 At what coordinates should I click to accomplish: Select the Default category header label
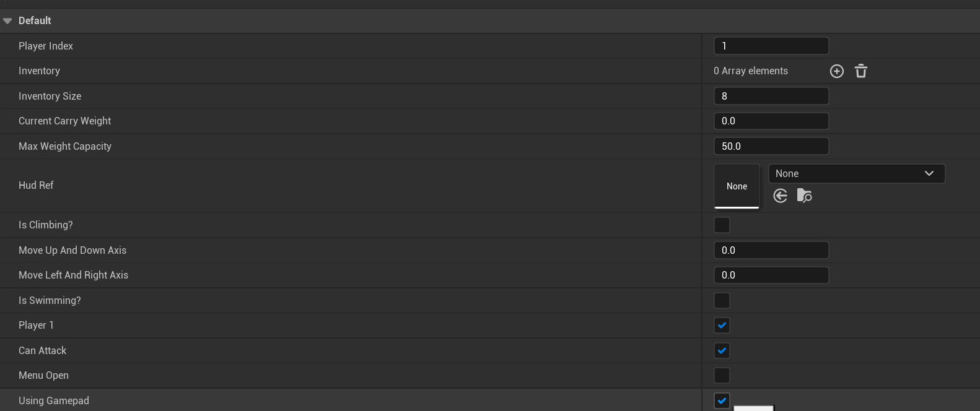coord(35,21)
